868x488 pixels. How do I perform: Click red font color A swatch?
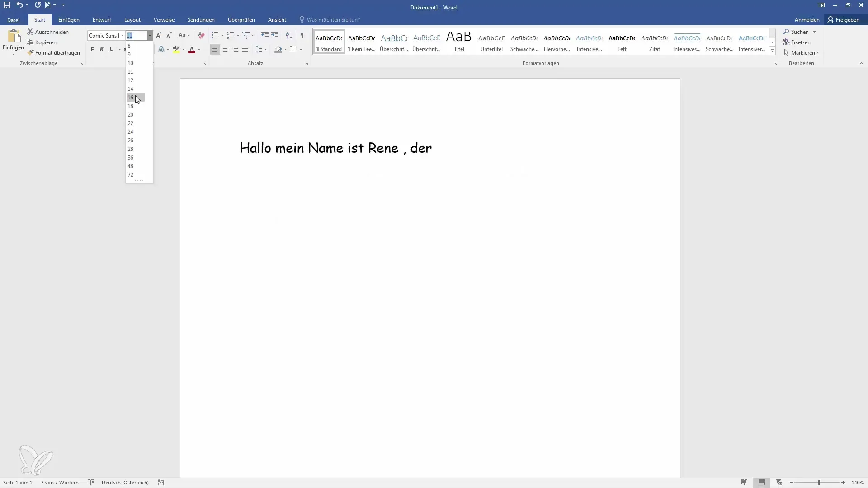click(x=192, y=49)
